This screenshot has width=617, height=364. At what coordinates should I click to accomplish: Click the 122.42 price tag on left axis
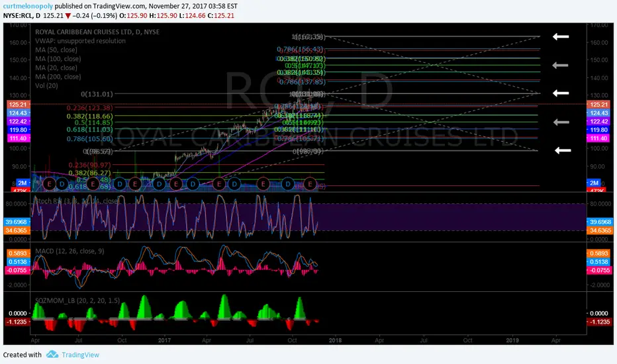[18, 122]
